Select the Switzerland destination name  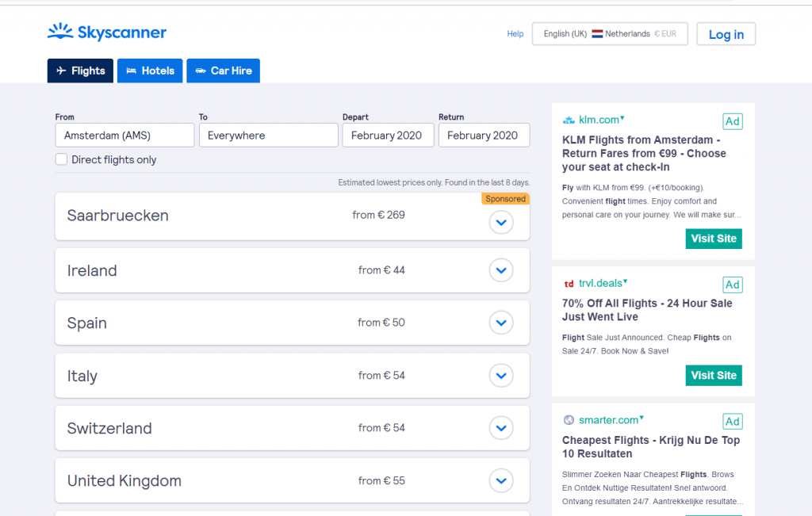coord(109,428)
